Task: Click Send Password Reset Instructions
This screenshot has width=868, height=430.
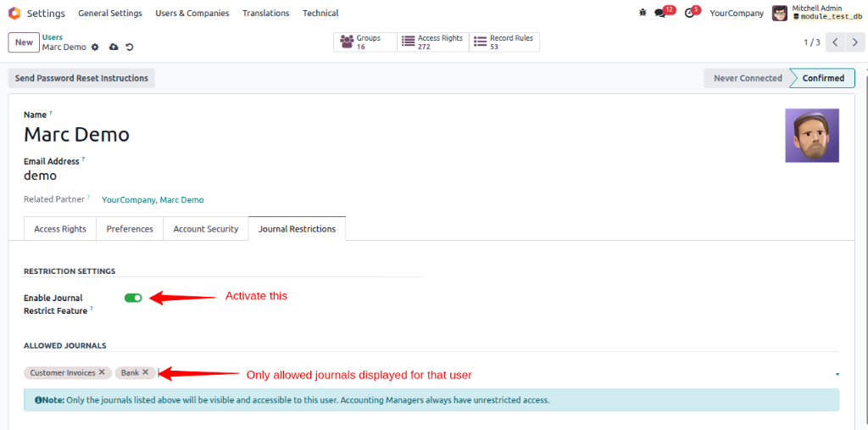Action: click(81, 78)
